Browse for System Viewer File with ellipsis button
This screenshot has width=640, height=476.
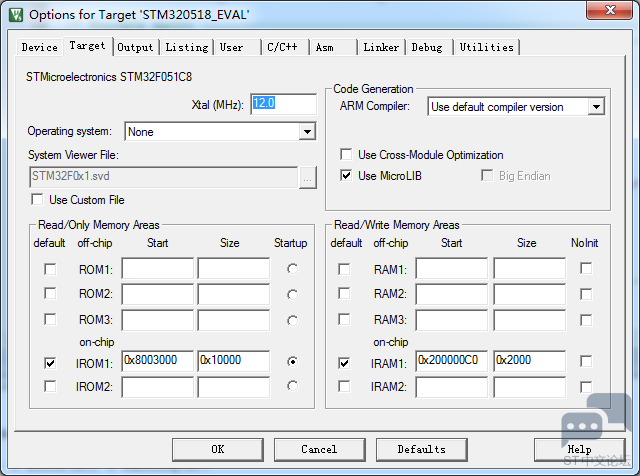tap(308, 178)
